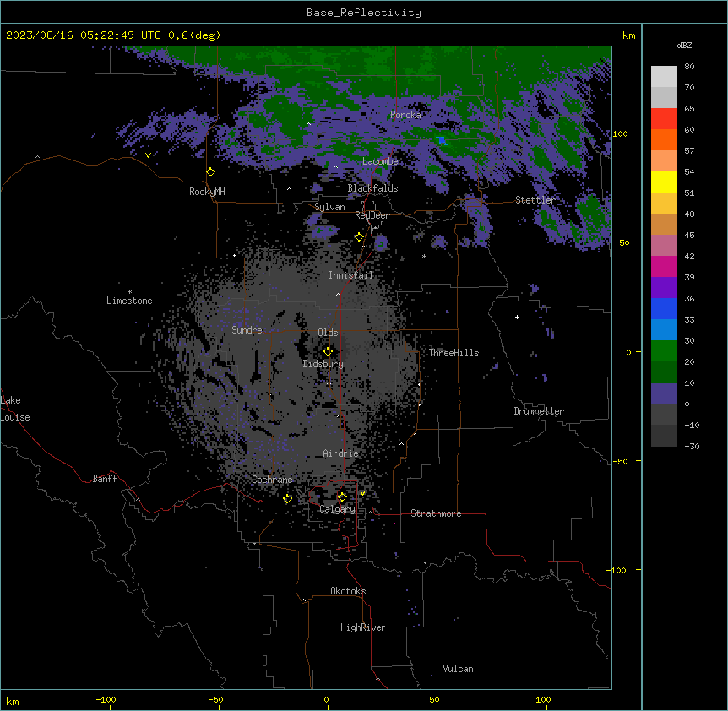
Task: Click the RedDeer city label
Action: click(x=372, y=215)
